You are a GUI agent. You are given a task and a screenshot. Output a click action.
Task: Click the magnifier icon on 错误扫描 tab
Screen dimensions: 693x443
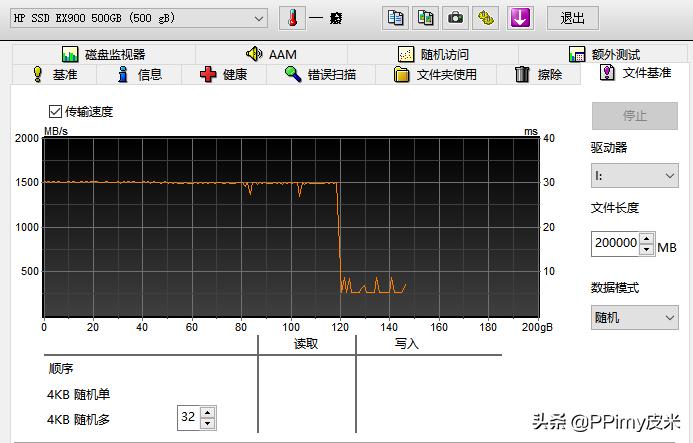(293, 74)
